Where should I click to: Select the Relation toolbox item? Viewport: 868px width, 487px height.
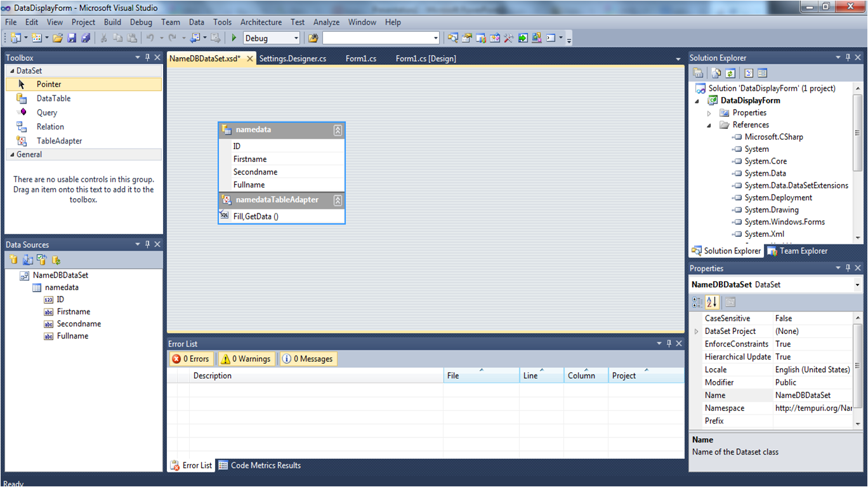[84, 126]
